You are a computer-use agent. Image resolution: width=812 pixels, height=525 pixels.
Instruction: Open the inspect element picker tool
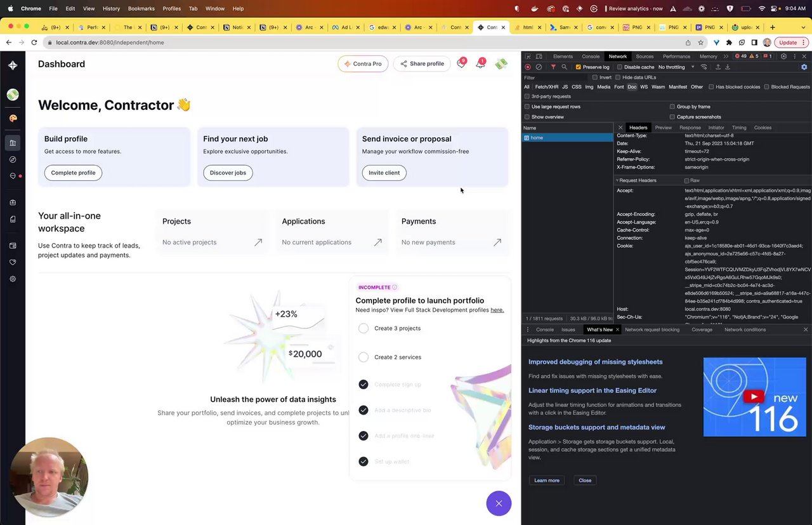(x=528, y=56)
